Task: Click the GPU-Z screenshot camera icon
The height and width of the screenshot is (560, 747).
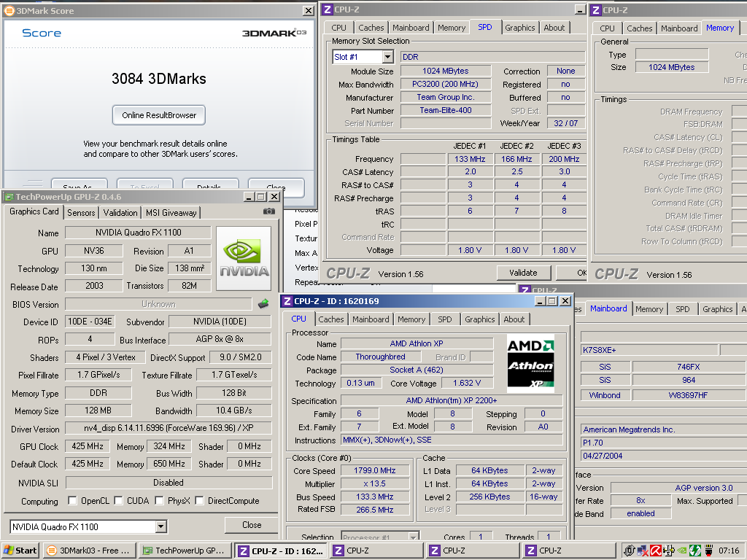Action: (269, 211)
